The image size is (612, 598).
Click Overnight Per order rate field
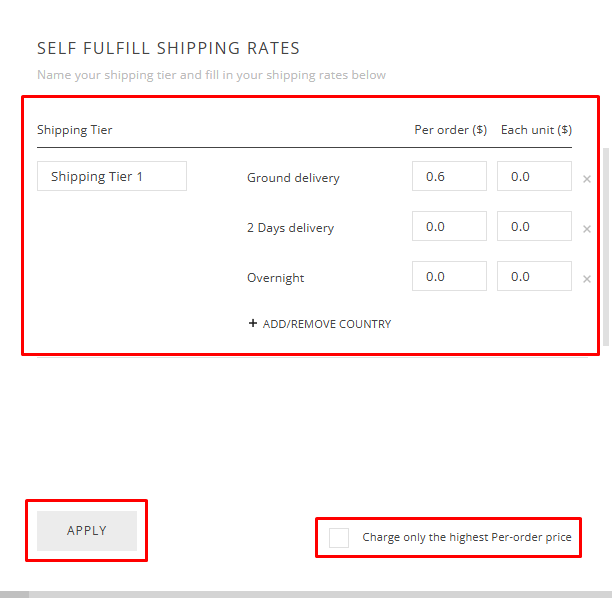[449, 276]
